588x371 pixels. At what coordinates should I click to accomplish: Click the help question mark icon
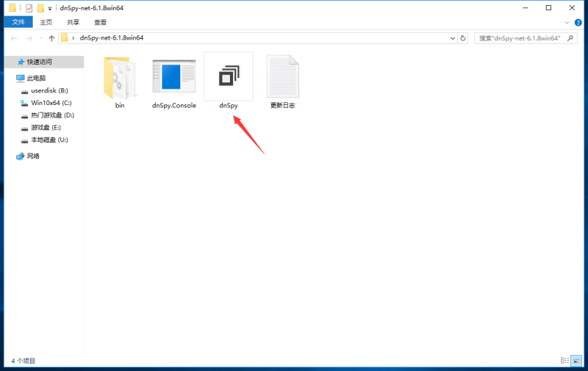tap(579, 22)
